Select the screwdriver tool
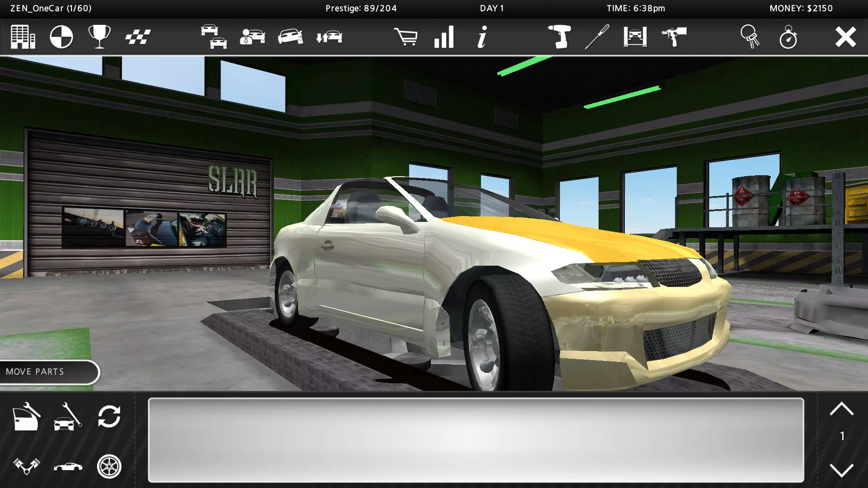 [x=597, y=37]
